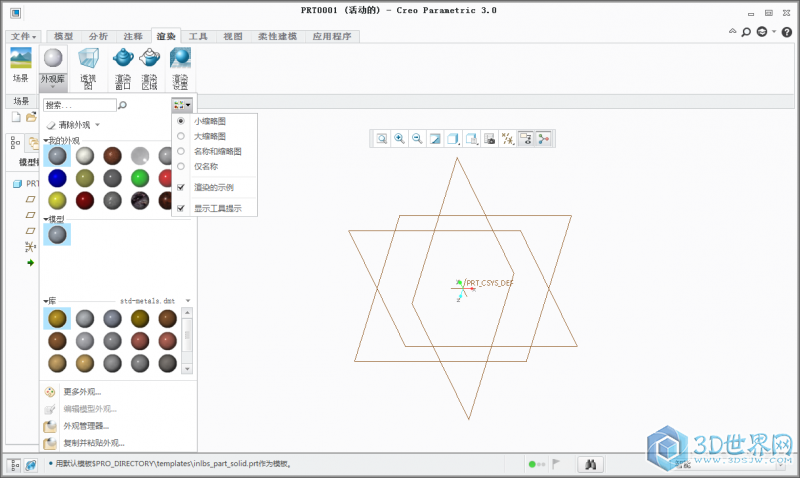
Task: Click 复制并粘贴外观...
Action: pyautogui.click(x=93, y=443)
